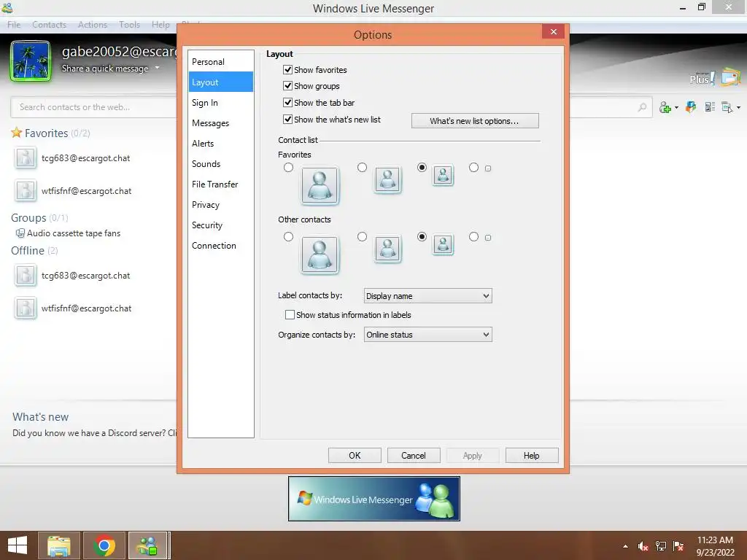
Task: Uncheck Show groups checkbox
Action: 287,86
